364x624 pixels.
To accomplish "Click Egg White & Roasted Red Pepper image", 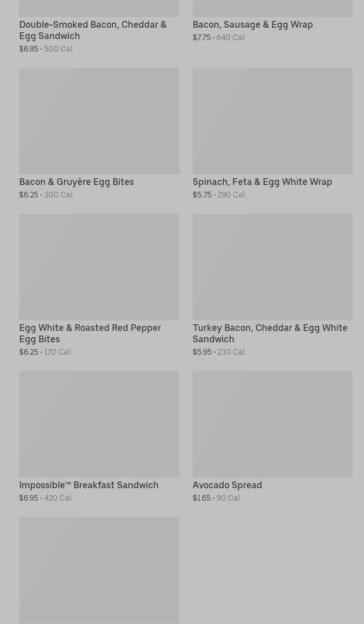I will tap(99, 266).
